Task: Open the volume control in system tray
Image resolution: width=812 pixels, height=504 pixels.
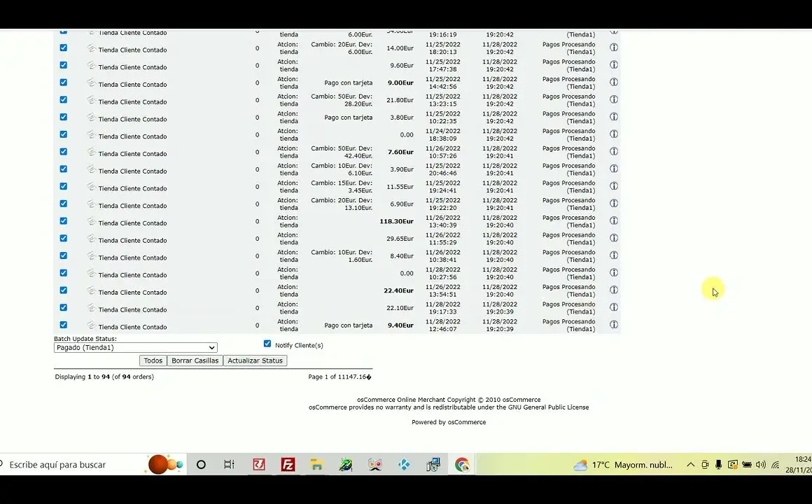Action: [x=761, y=465]
